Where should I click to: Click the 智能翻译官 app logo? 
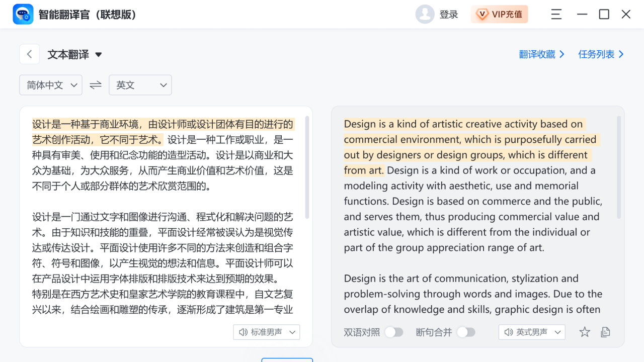click(23, 14)
